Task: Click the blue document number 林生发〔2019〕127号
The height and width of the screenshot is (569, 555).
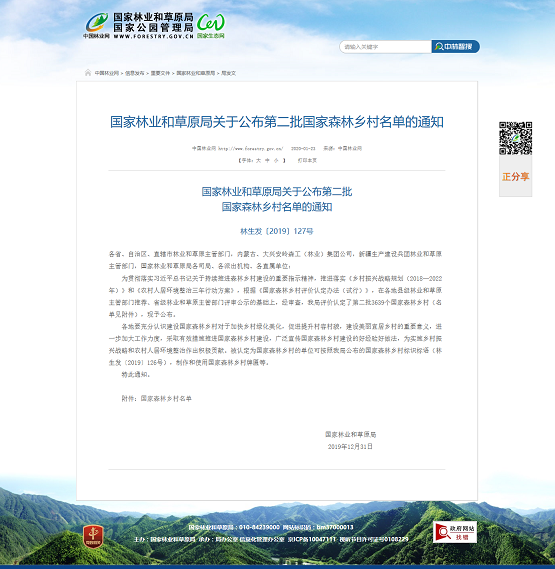Action: click(x=277, y=231)
